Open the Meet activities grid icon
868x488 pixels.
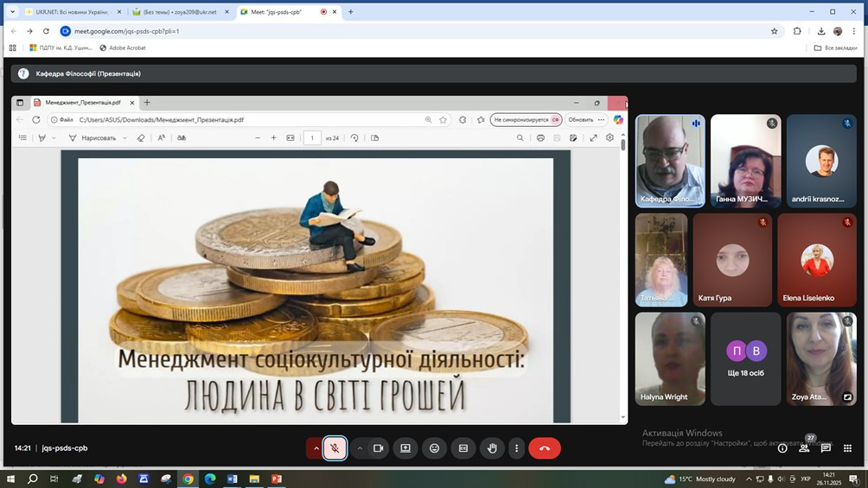coord(847,448)
